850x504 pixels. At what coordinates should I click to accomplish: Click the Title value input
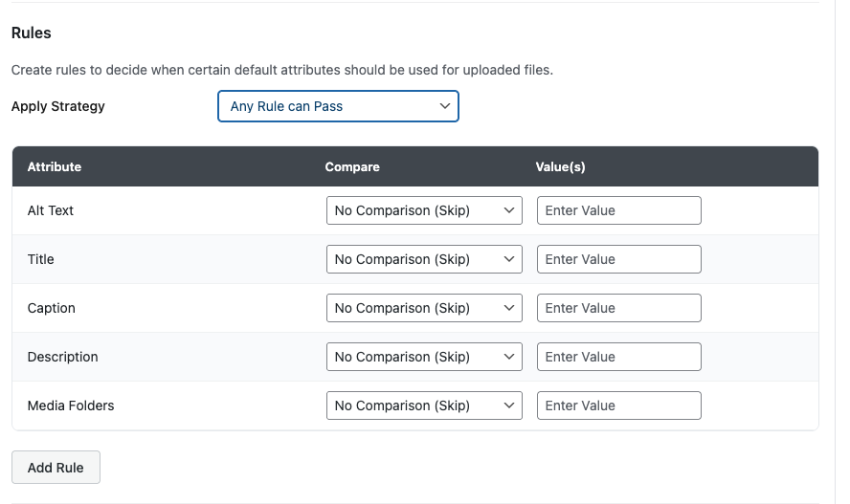618,259
